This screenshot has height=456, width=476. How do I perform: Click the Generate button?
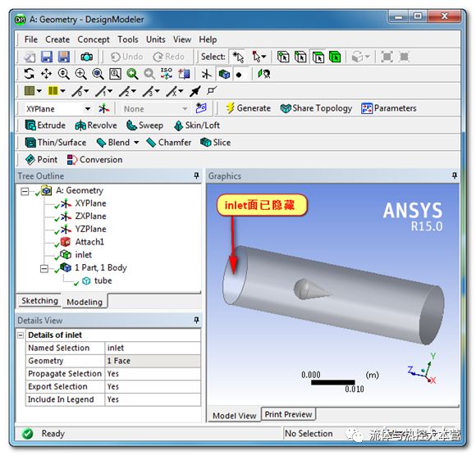248,108
